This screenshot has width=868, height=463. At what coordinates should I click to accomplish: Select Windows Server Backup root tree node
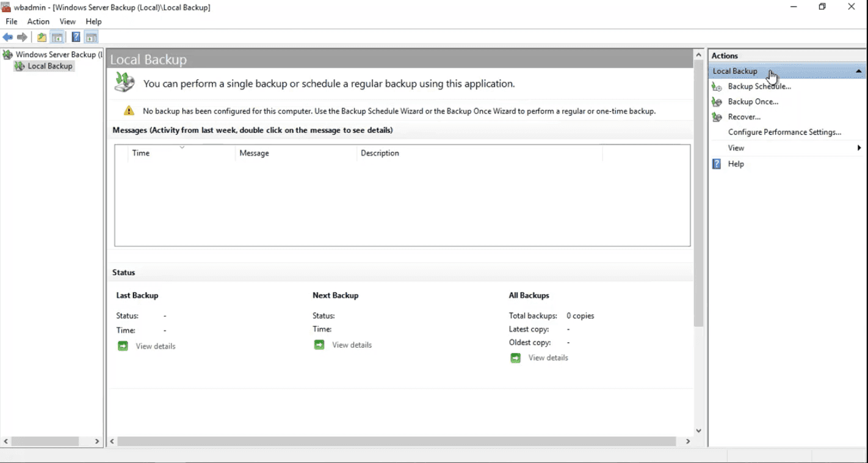click(x=59, y=54)
